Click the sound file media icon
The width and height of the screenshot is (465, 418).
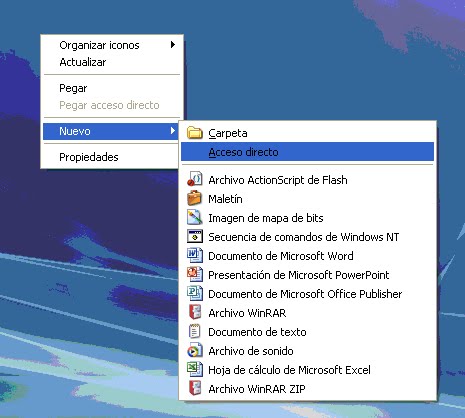click(195, 350)
